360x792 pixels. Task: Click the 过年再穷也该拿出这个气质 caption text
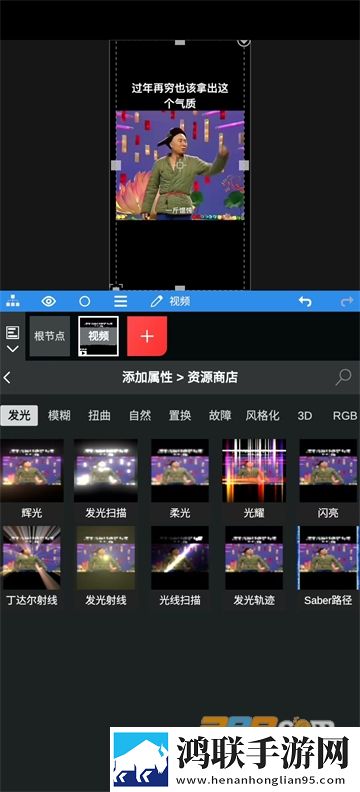tap(180, 95)
